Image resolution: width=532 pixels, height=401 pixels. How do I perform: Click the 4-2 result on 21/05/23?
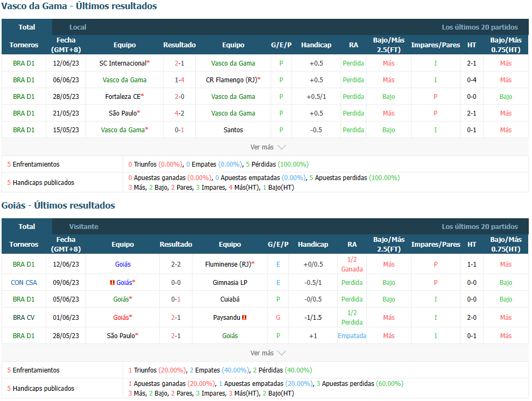point(180,113)
